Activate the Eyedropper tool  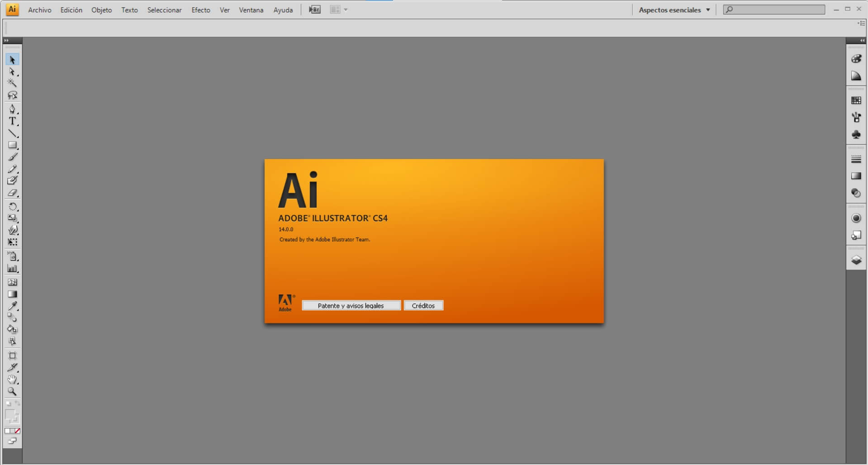(x=12, y=306)
